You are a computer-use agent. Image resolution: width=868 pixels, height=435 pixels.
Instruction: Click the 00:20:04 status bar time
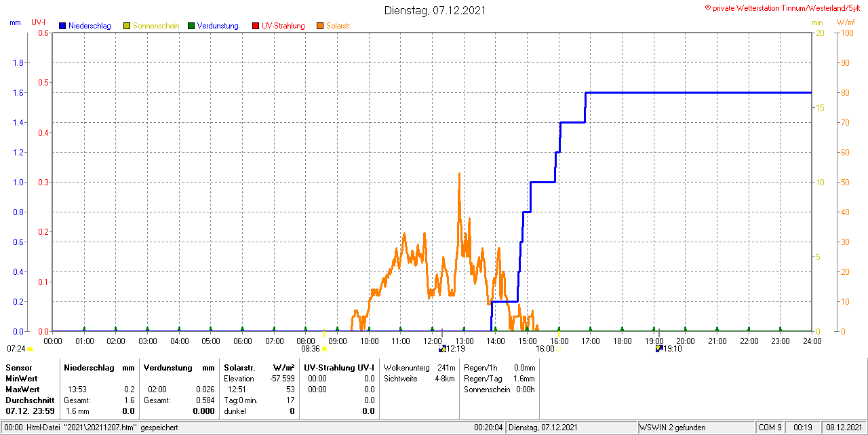(488, 428)
